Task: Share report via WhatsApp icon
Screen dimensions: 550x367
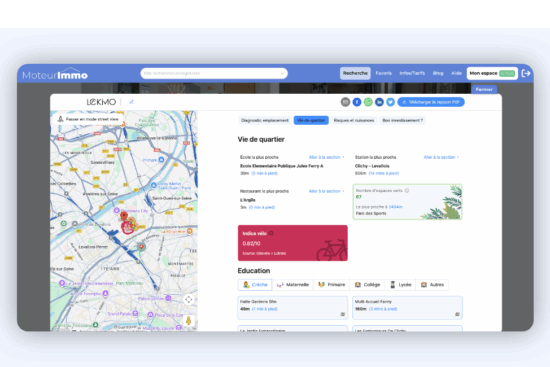Action: (368, 102)
